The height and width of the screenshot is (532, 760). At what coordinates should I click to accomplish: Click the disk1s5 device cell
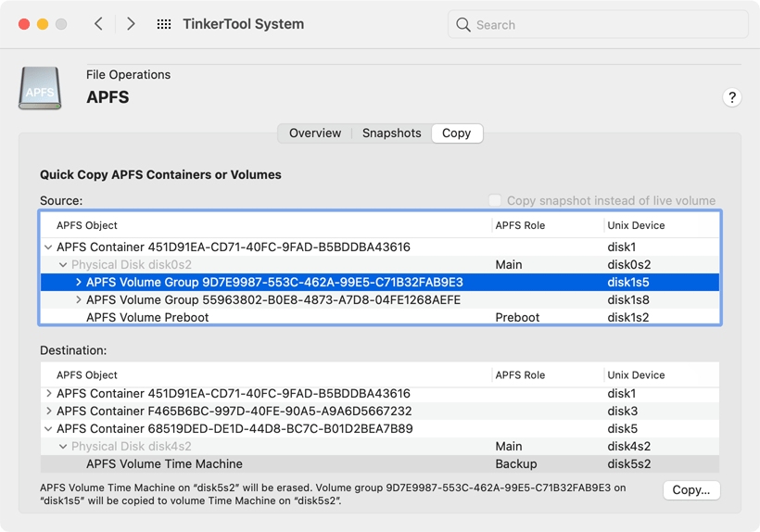(x=628, y=282)
